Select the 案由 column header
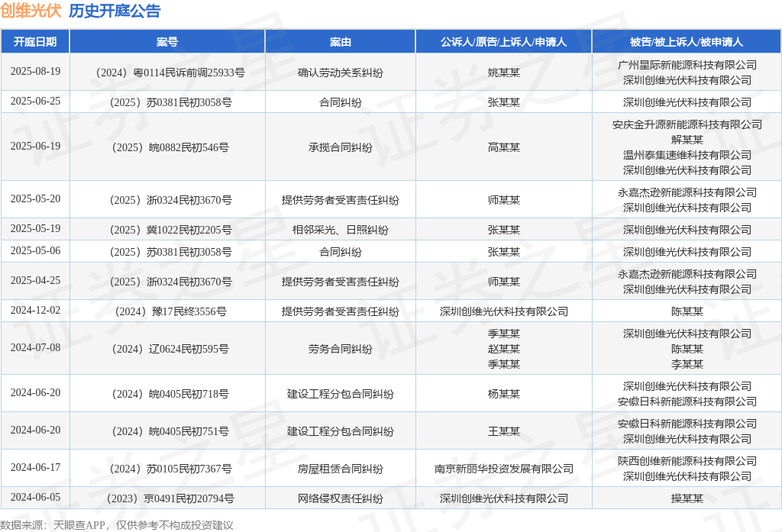Viewport: 782px width, 532px height. click(340, 42)
